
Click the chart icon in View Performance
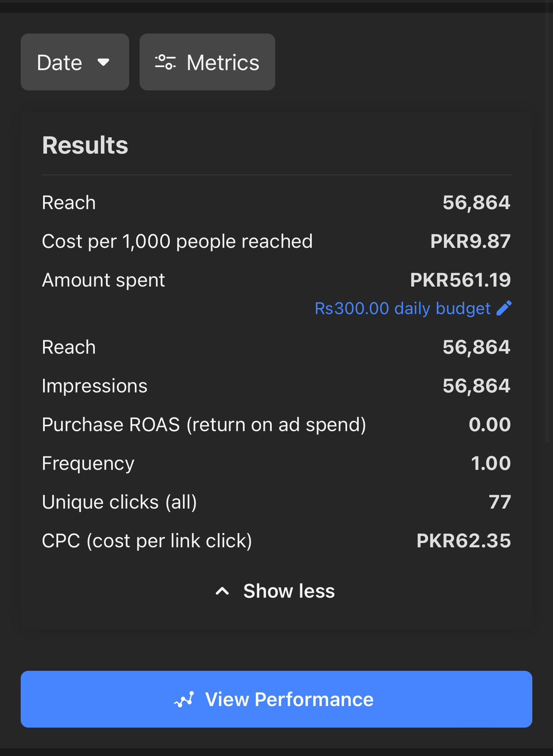184,699
